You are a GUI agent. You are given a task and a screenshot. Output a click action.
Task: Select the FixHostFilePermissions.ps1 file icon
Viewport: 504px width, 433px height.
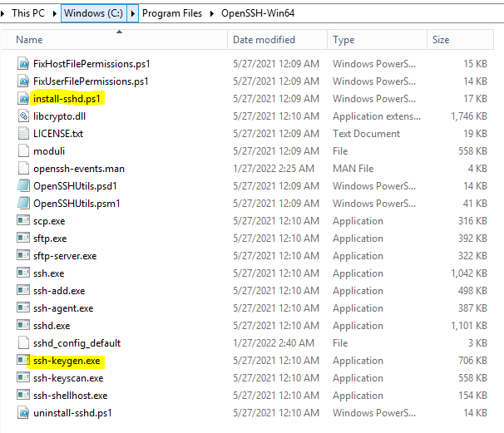point(23,64)
